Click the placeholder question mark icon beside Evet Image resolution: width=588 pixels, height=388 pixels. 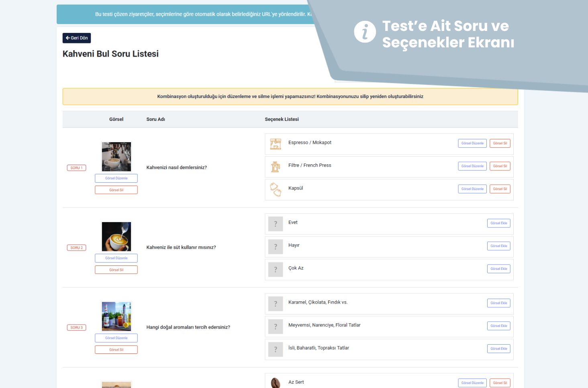point(276,224)
